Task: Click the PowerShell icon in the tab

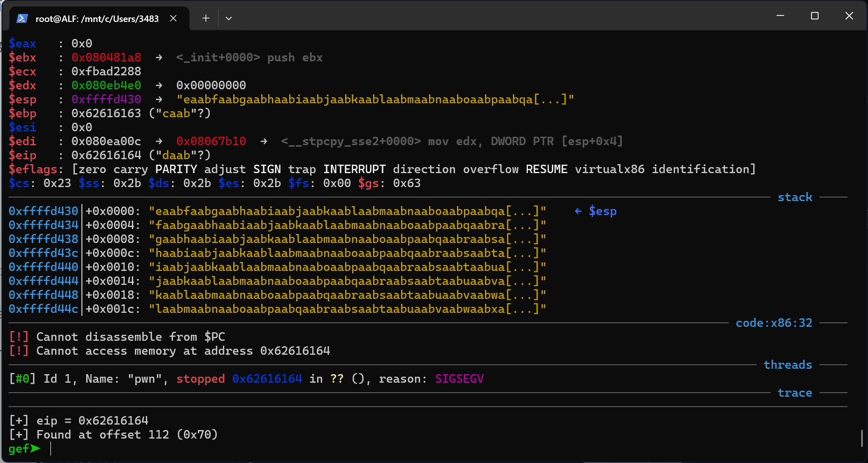Action: point(22,18)
